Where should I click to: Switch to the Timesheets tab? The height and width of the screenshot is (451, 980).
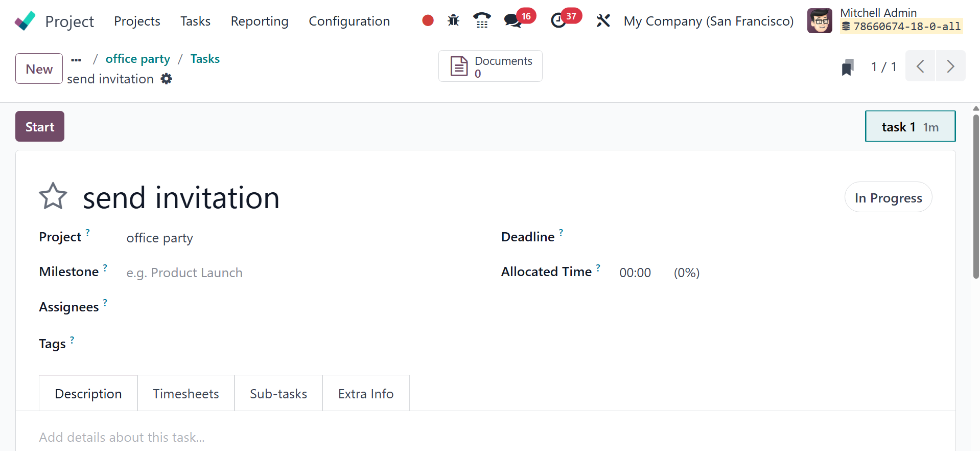coord(185,394)
